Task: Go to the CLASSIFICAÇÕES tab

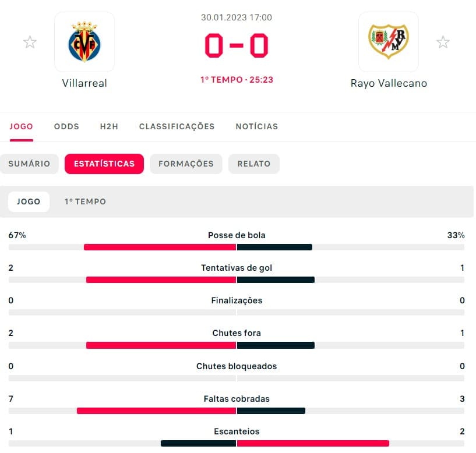Action: (x=177, y=126)
